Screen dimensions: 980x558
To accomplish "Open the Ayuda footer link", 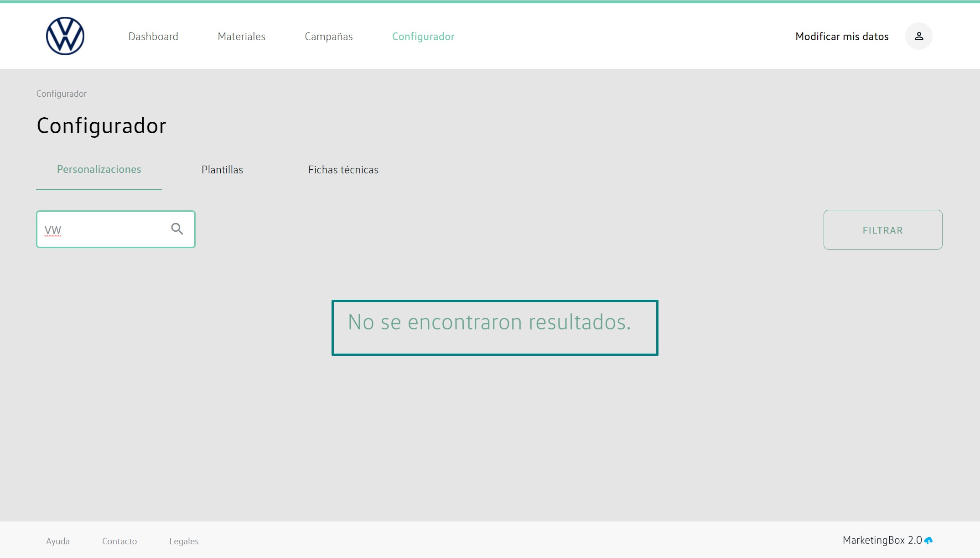I will (58, 541).
